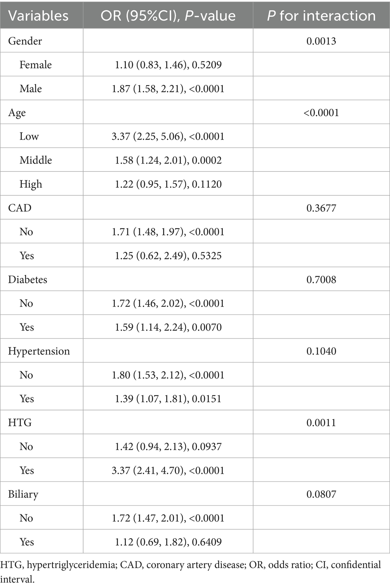Click Diabetes interaction P value 0.7008
Screen dimensions: 390x588
click(321, 279)
